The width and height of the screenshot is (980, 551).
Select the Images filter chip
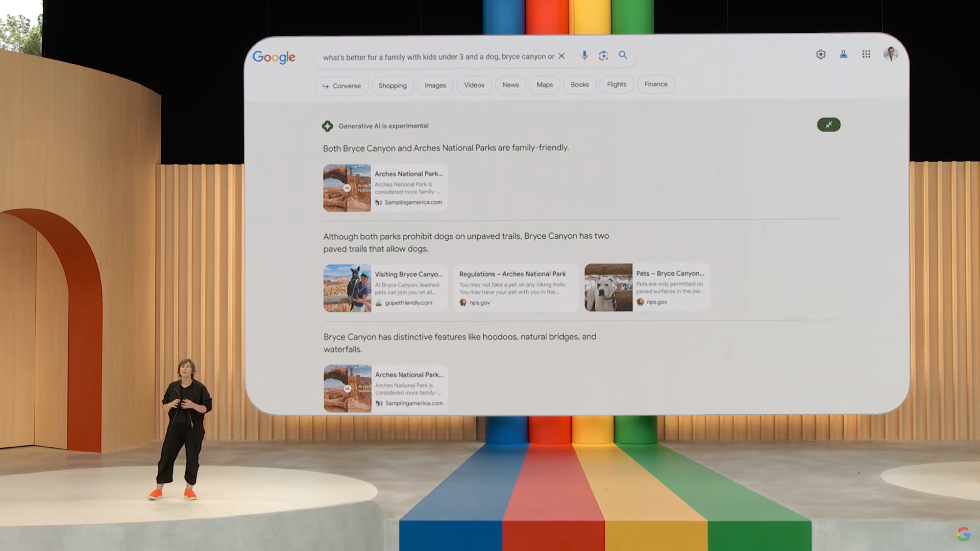click(435, 85)
